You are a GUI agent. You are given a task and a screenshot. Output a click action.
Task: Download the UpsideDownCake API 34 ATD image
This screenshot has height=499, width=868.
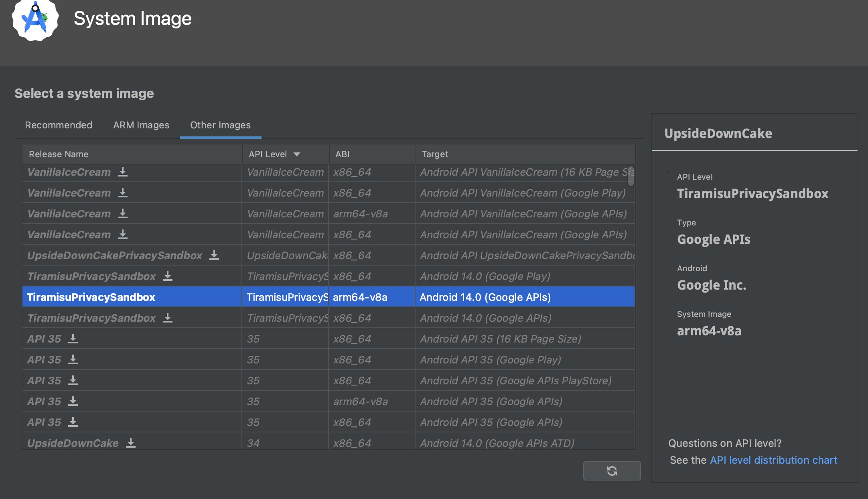tap(131, 443)
